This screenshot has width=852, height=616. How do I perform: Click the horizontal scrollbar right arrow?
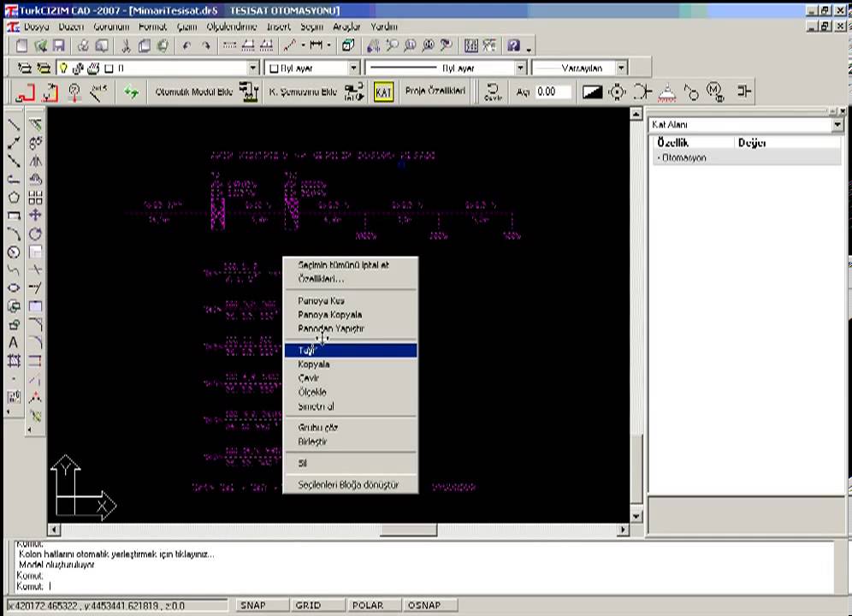pos(624,530)
